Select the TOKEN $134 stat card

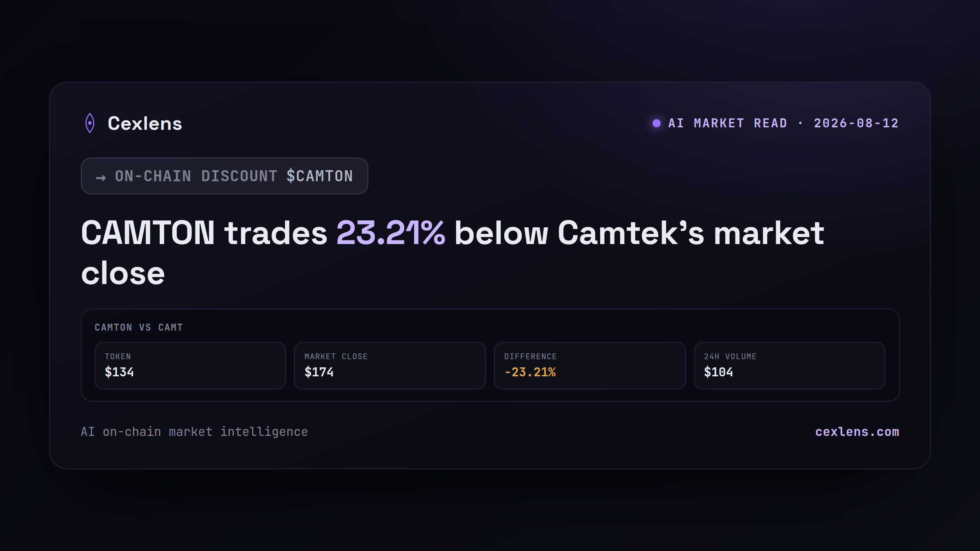(x=190, y=366)
